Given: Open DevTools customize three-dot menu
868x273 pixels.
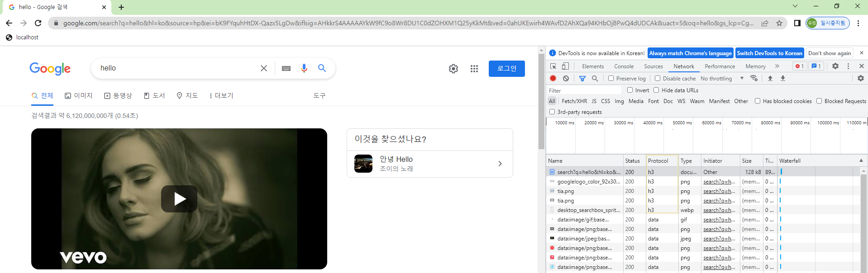Looking at the screenshot, I should coord(848,66).
